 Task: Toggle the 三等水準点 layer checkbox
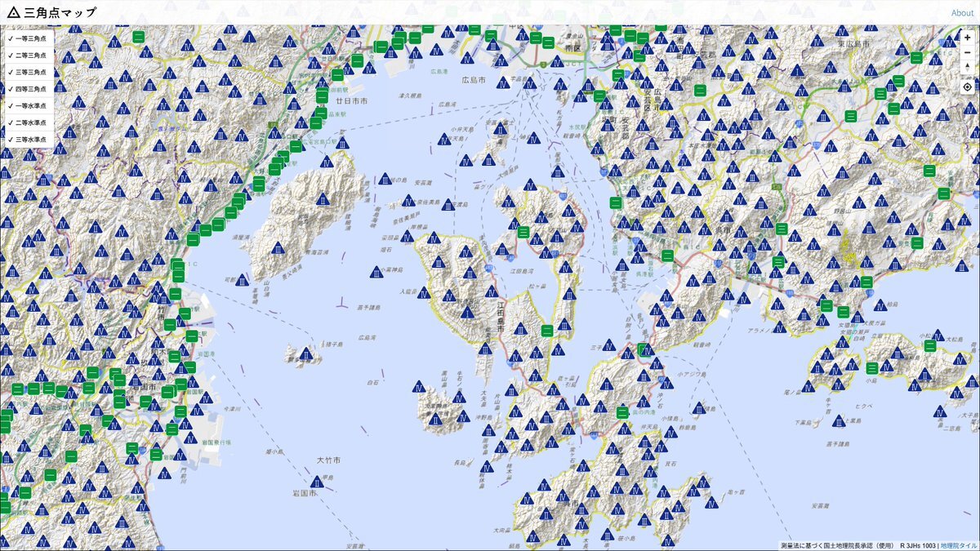pyautogui.click(x=28, y=140)
